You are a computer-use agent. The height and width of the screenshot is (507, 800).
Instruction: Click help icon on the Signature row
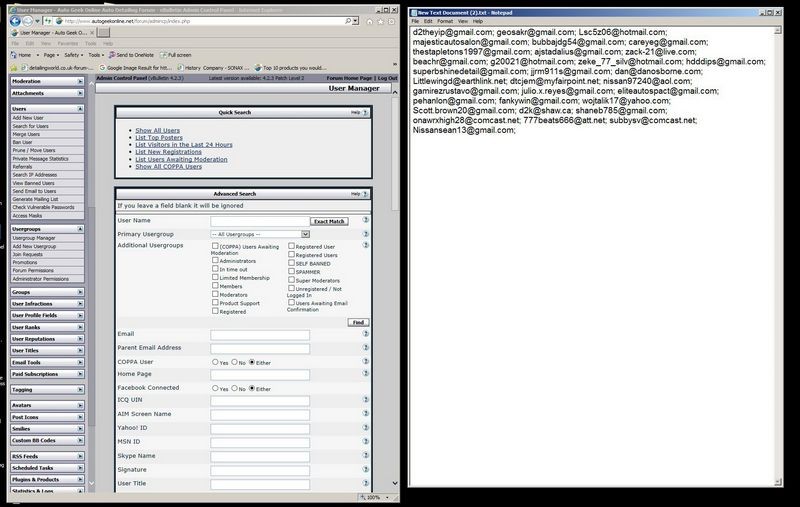tap(365, 469)
